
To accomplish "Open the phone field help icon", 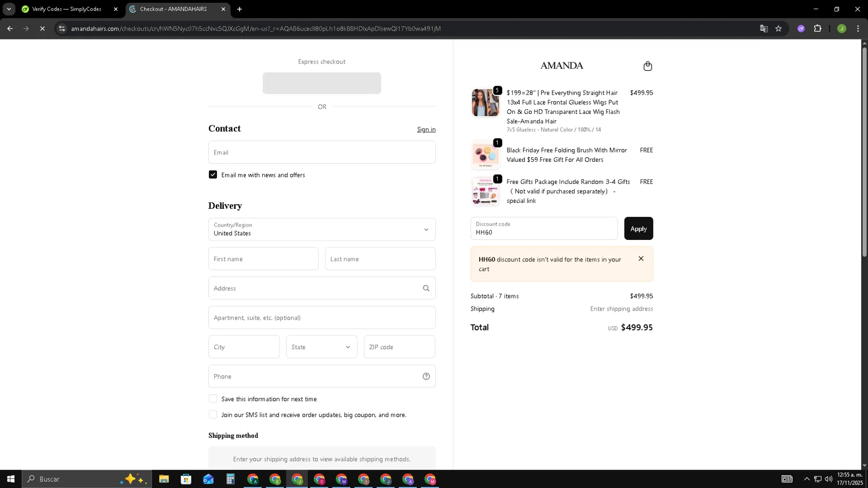I will pos(426,376).
